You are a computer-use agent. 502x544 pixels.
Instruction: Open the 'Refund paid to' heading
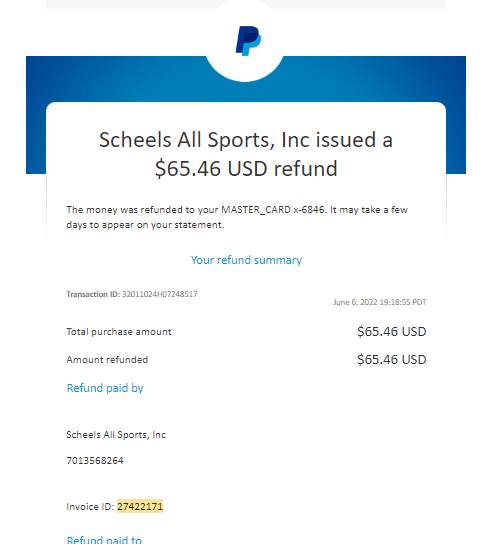104,540
